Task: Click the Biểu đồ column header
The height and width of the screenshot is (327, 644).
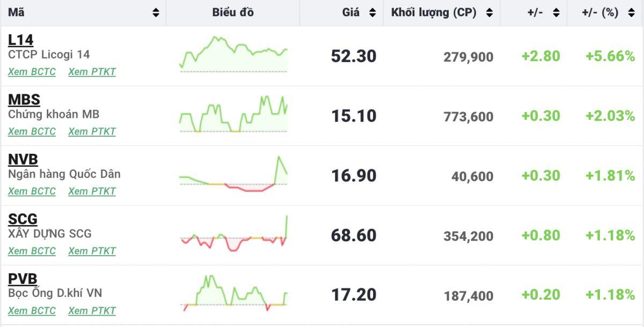Action: coord(233,13)
